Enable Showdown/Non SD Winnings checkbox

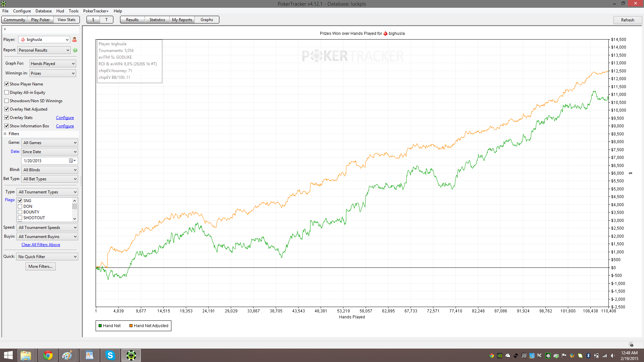point(6,101)
